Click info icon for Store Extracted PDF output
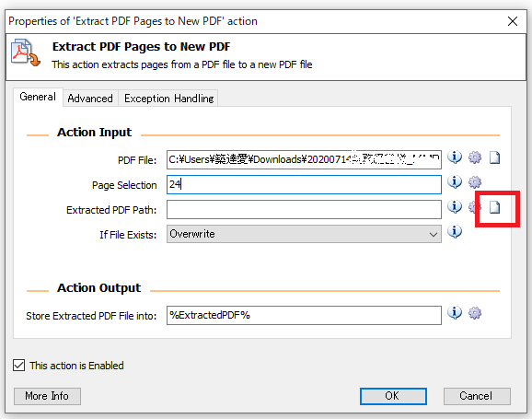The image size is (532, 419). (x=455, y=313)
